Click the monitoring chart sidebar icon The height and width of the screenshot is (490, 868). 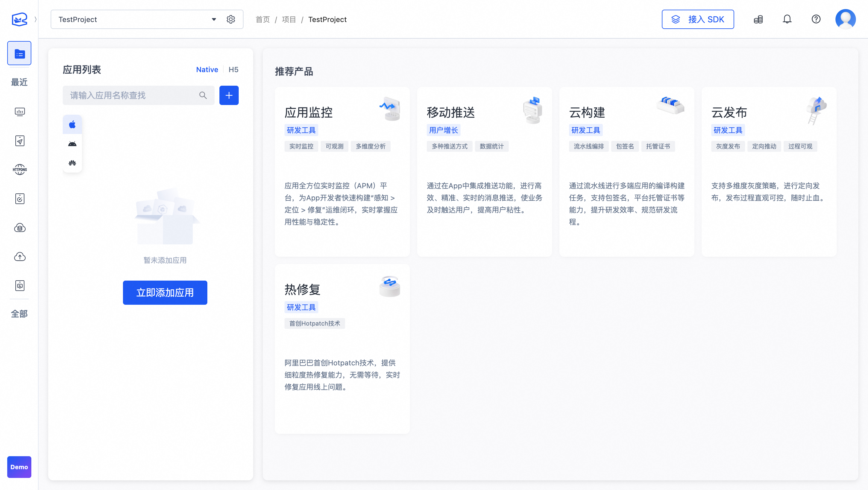click(x=20, y=112)
